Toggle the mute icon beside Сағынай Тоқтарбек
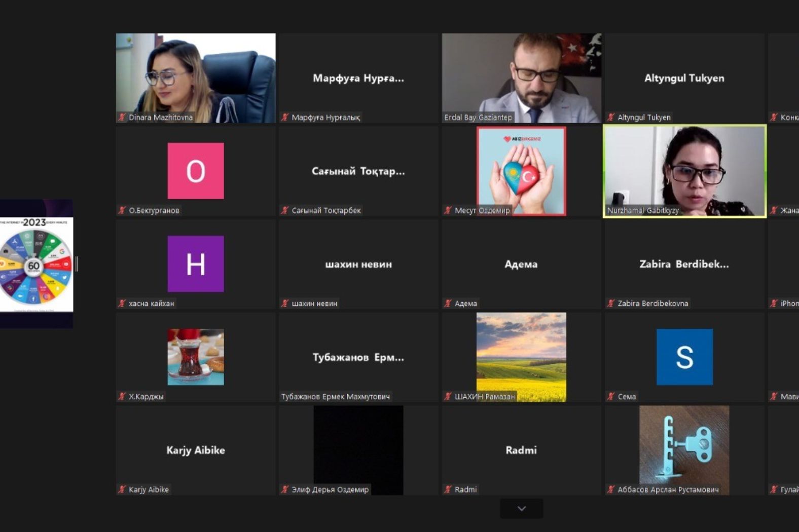 [x=285, y=210]
